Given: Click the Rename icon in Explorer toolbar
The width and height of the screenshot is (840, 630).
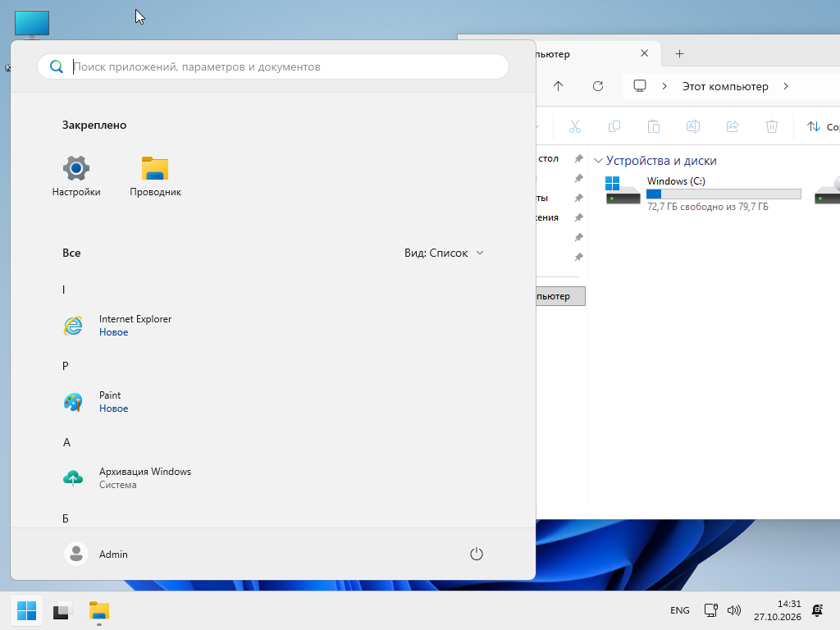Looking at the screenshot, I should tap(693, 126).
